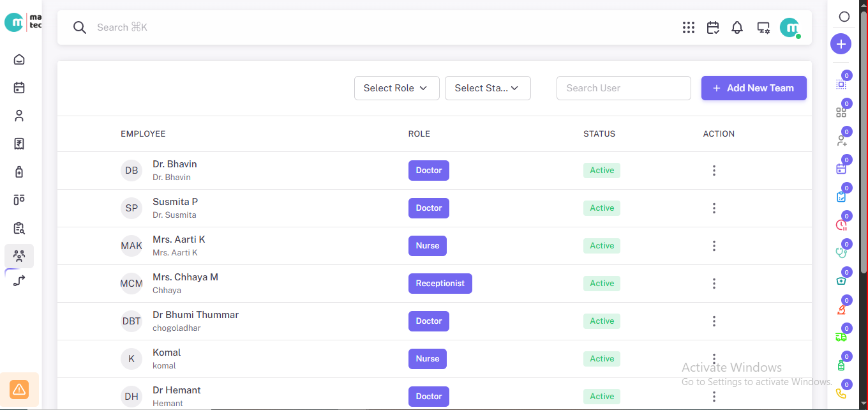
Task: Open action menu for Dr. Bhavin row
Action: click(714, 171)
